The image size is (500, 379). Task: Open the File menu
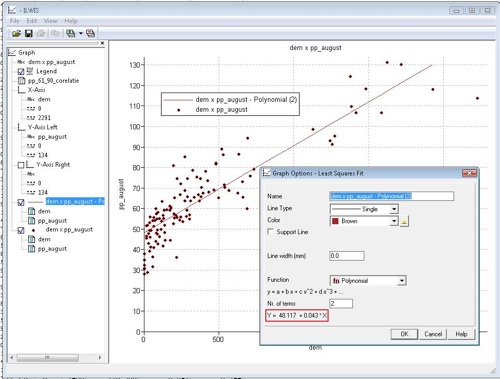[x=14, y=21]
